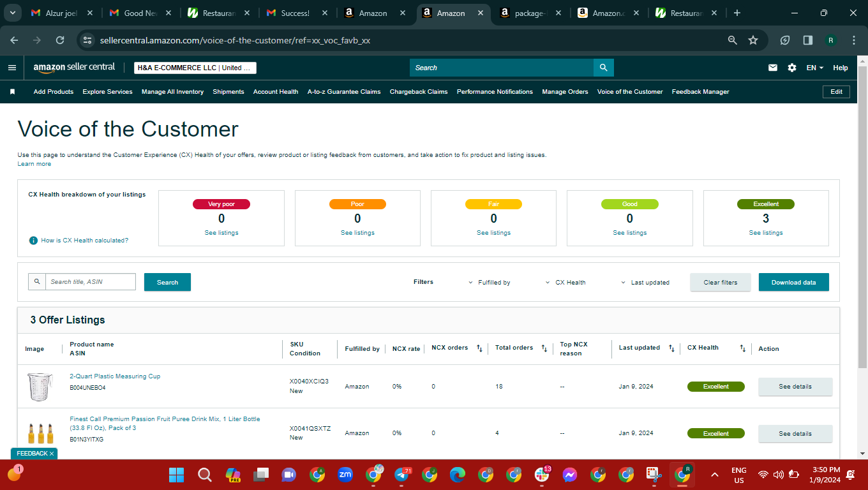Launch the Snipping Tool from the taskbar
The height and width of the screenshot is (490, 868).
pyautogui.click(x=654, y=475)
